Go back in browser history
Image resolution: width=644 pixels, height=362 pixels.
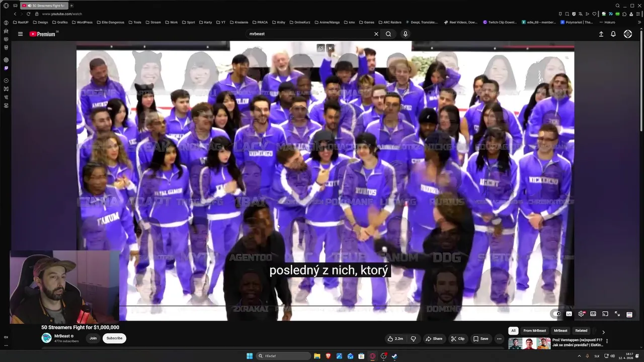15,14
